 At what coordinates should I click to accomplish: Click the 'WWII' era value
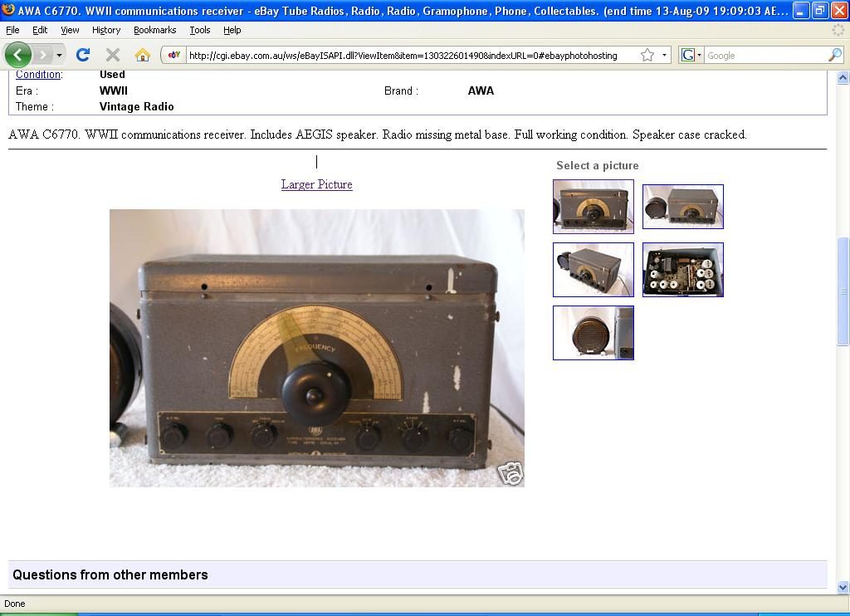(113, 91)
